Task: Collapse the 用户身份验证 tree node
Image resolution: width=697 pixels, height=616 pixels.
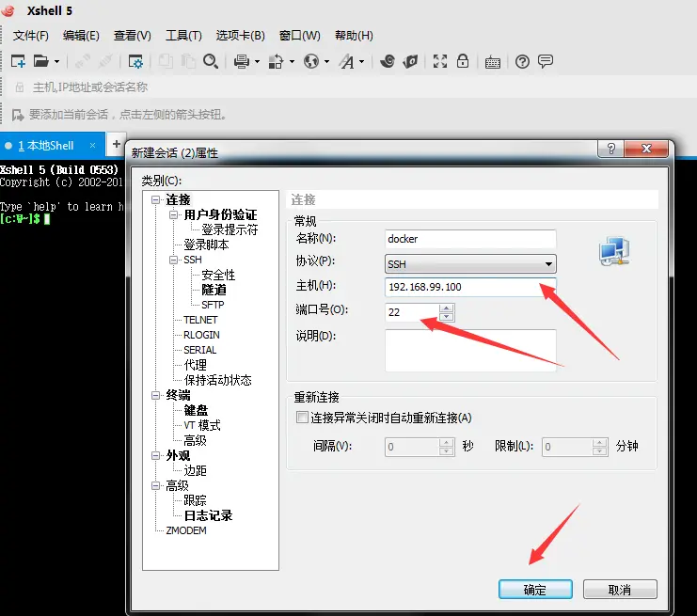Action: click(x=173, y=215)
